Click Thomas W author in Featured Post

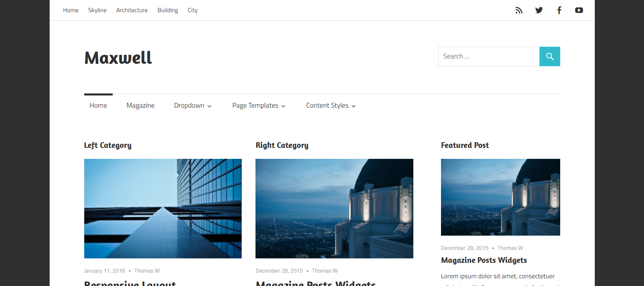pos(510,248)
